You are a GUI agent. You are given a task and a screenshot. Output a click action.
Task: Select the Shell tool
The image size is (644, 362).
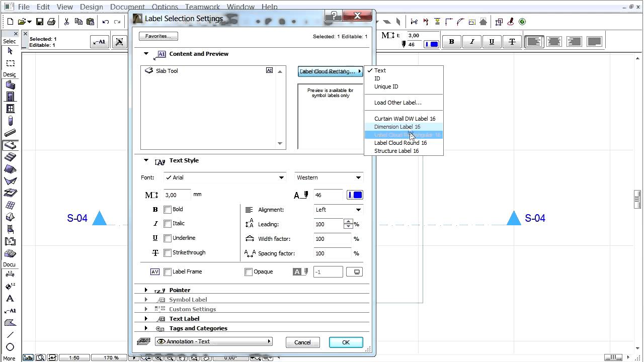pos(10,181)
